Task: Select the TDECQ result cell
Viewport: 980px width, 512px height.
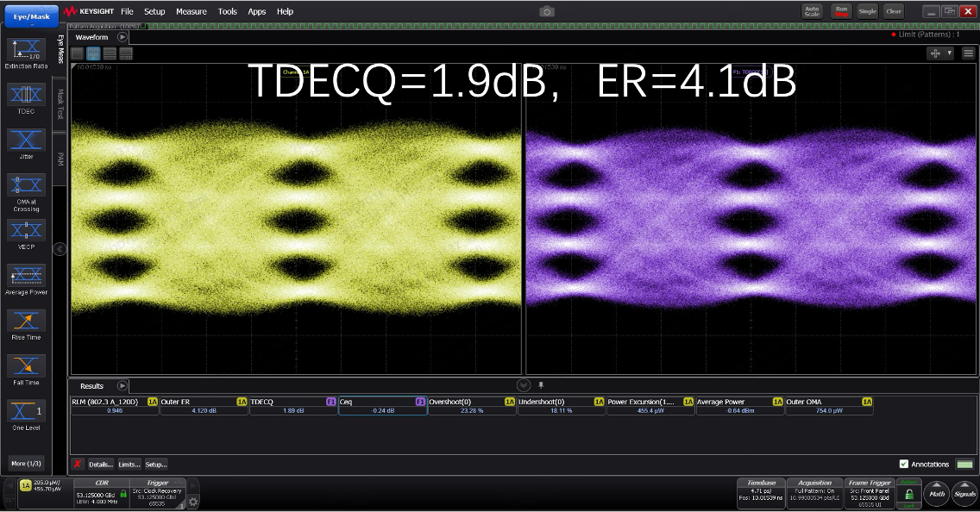Action: click(293, 406)
